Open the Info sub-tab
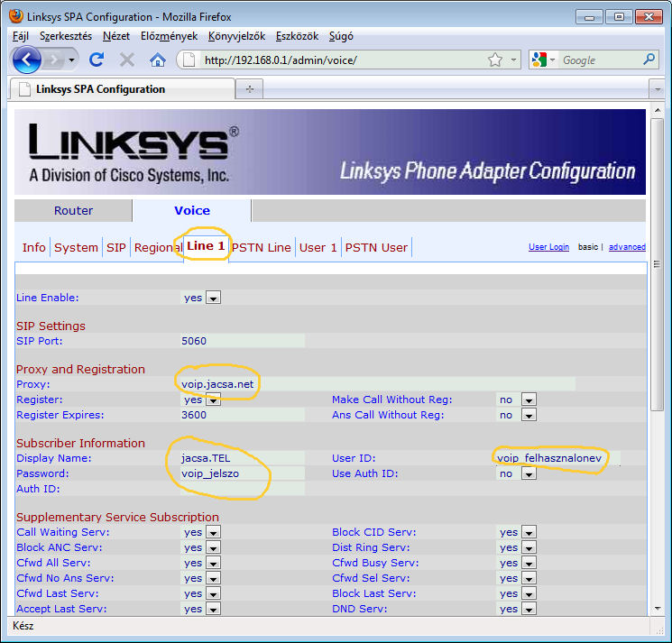This screenshot has height=643, width=672. tap(34, 247)
